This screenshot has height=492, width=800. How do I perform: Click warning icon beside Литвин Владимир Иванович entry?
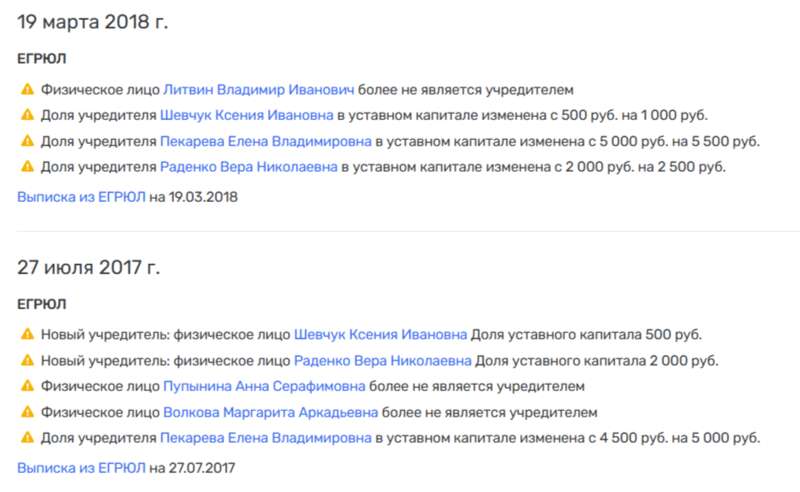25,88
